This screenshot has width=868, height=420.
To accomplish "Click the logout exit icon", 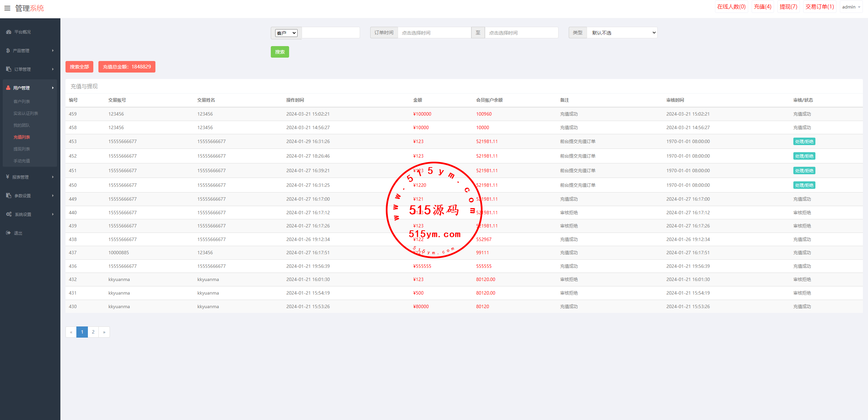I will [x=8, y=233].
